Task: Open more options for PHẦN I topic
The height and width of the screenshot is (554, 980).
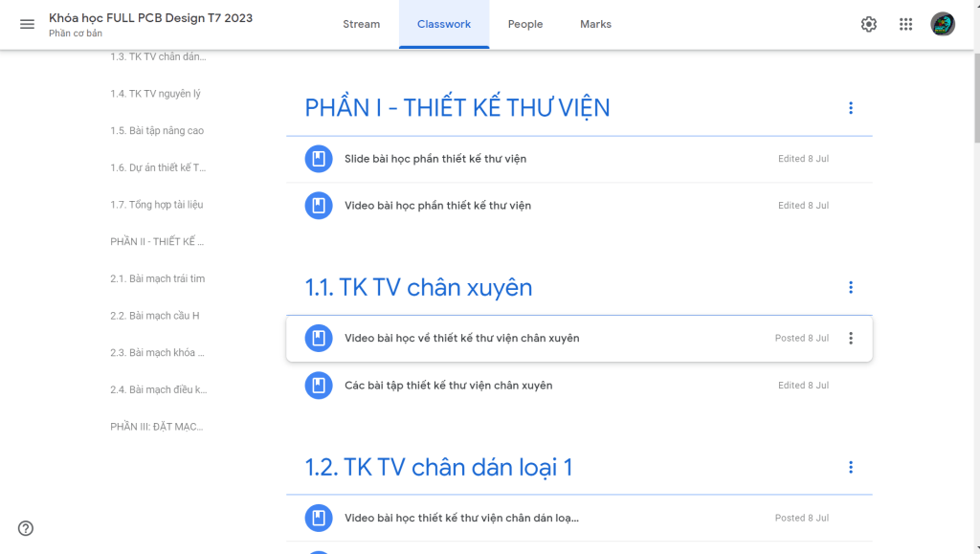Action: (851, 108)
